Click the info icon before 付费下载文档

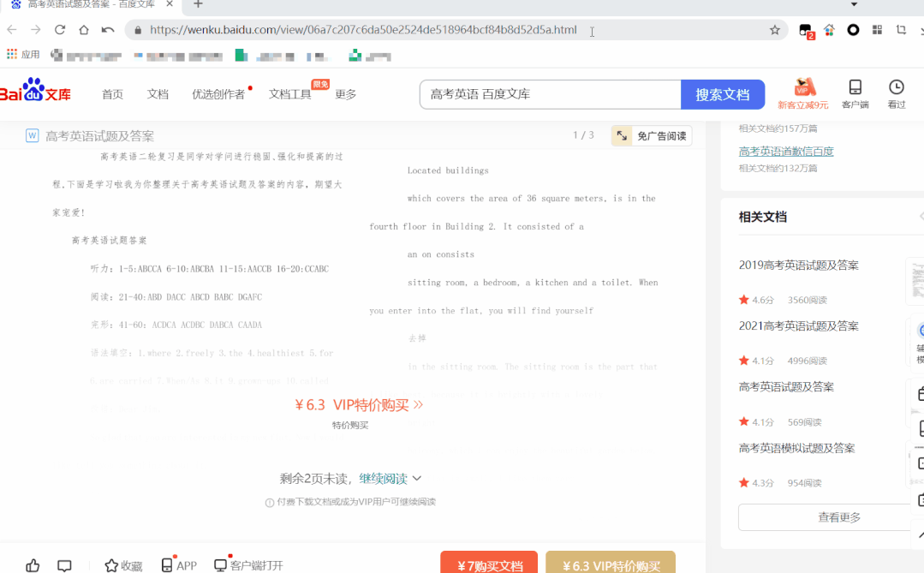269,503
